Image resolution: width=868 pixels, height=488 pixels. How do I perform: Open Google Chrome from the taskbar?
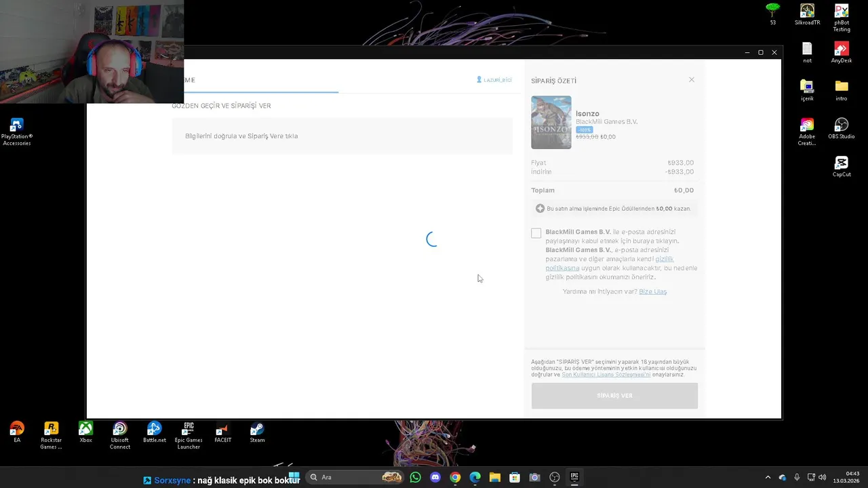point(455,477)
